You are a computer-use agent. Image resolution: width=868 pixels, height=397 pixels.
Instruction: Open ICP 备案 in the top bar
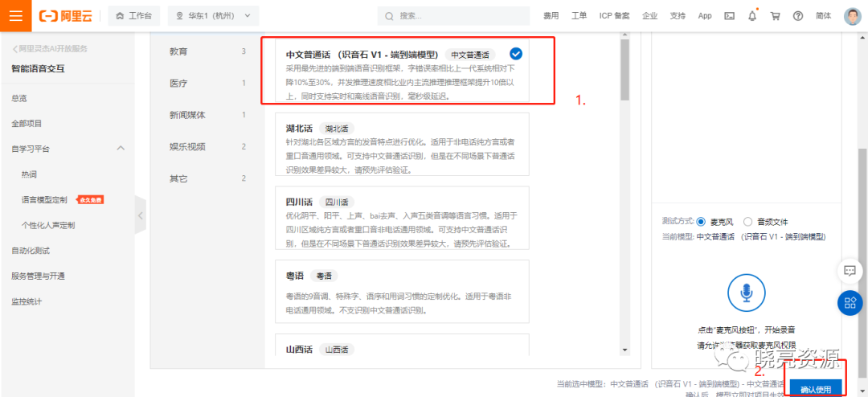(615, 15)
